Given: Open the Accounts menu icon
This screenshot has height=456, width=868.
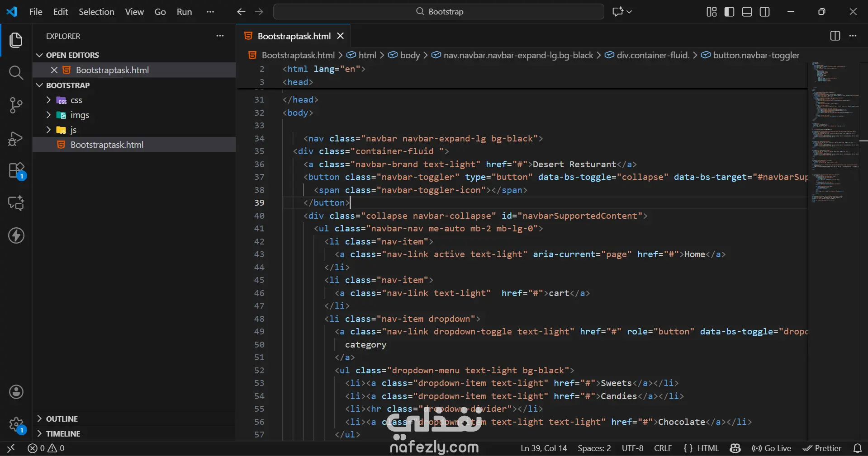Looking at the screenshot, I should pos(16,392).
